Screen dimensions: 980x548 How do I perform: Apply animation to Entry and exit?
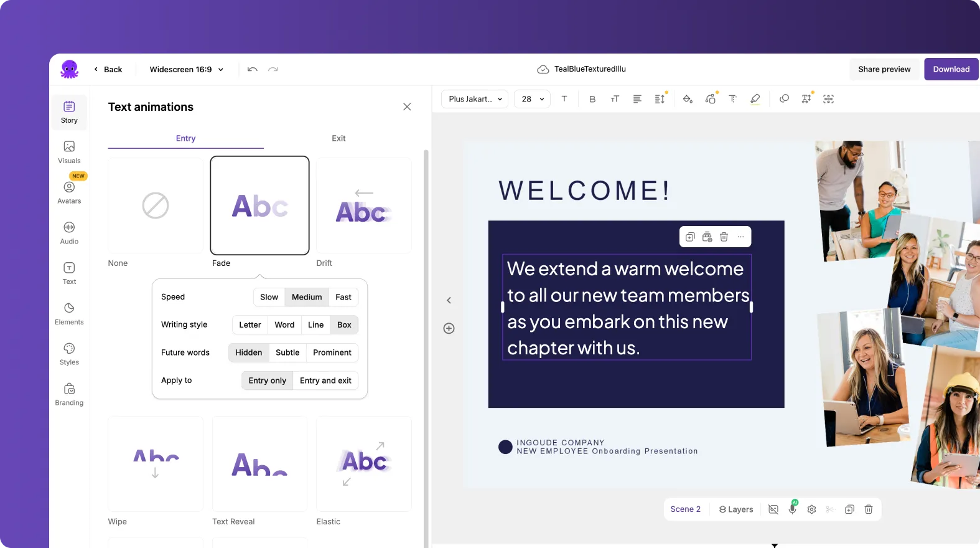coord(325,380)
